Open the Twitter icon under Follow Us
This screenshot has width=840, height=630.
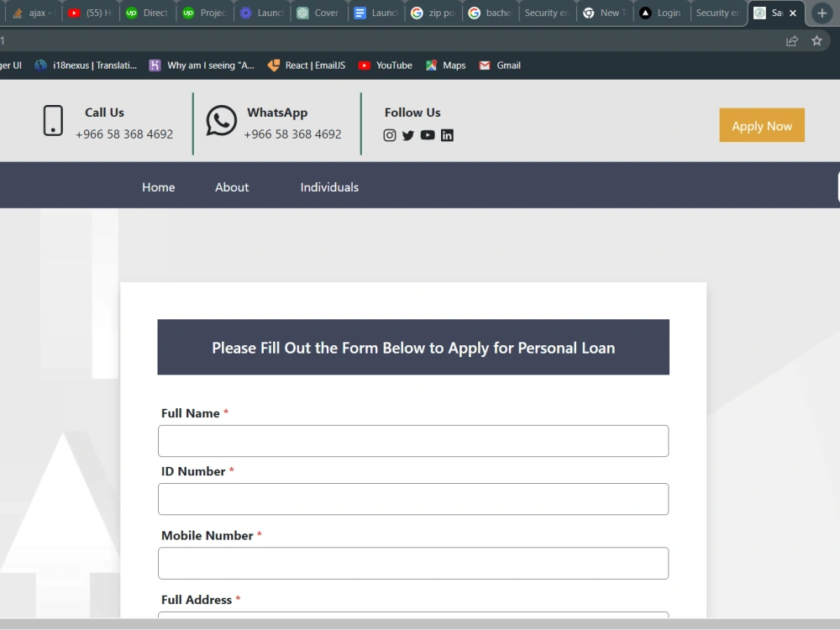pyautogui.click(x=408, y=135)
